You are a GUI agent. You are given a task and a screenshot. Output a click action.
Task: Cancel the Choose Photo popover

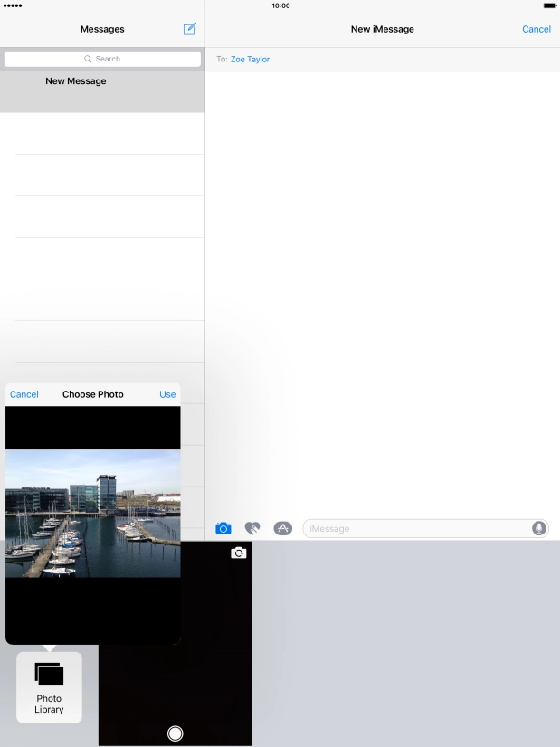click(24, 394)
